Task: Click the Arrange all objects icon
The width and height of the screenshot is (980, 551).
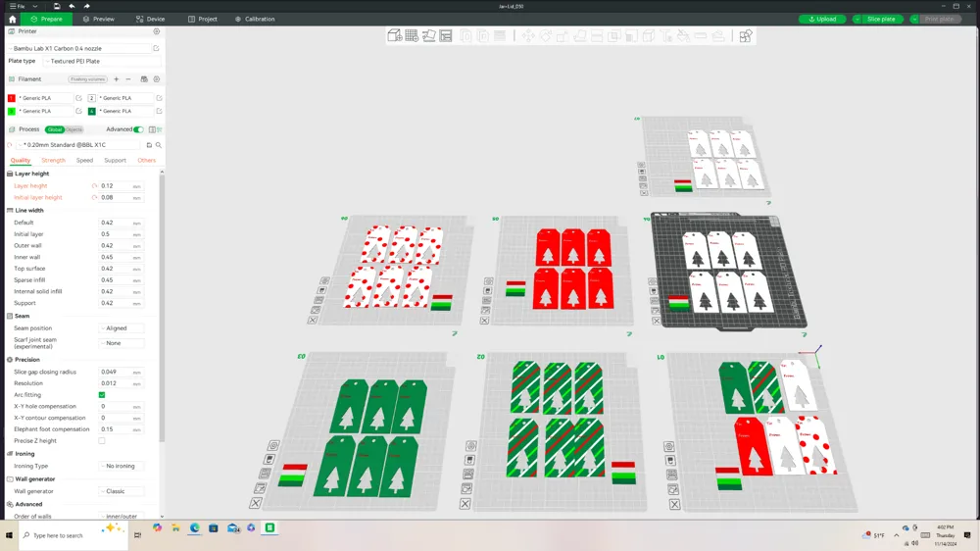Action: pos(446,35)
